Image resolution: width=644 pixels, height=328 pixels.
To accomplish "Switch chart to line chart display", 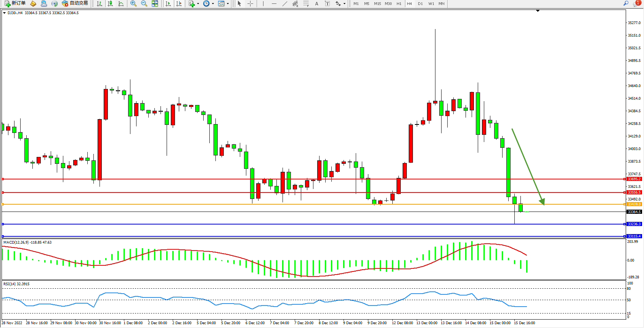I will (x=121, y=3).
